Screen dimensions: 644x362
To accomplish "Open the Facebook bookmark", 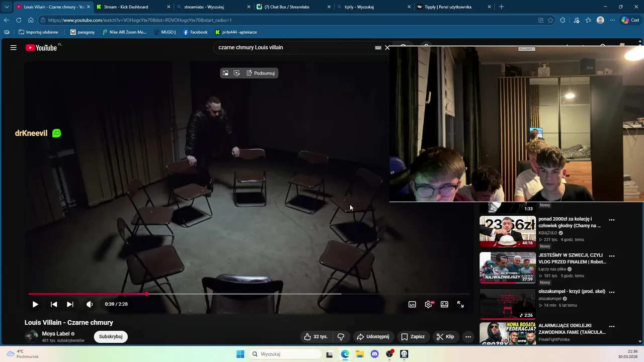I will pyautogui.click(x=195, y=32).
